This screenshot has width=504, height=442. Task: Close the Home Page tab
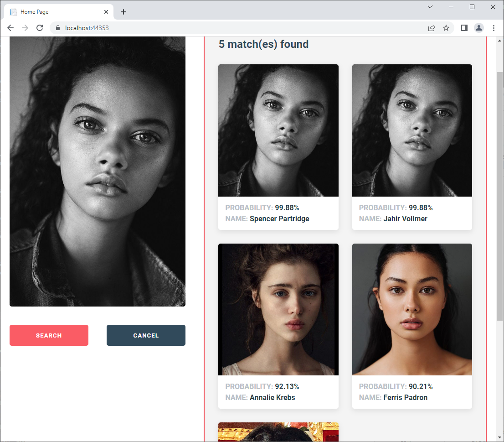pos(106,12)
